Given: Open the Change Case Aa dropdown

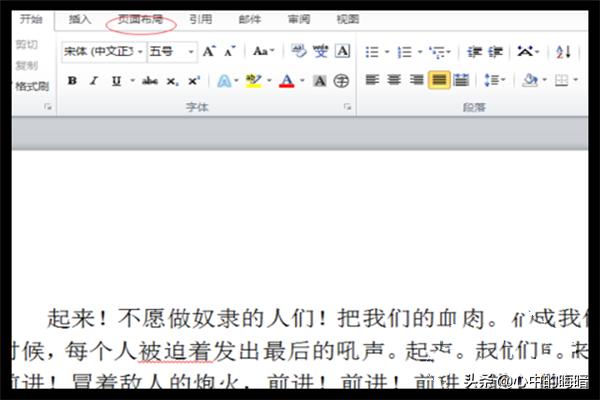Looking at the screenshot, I should (x=263, y=51).
